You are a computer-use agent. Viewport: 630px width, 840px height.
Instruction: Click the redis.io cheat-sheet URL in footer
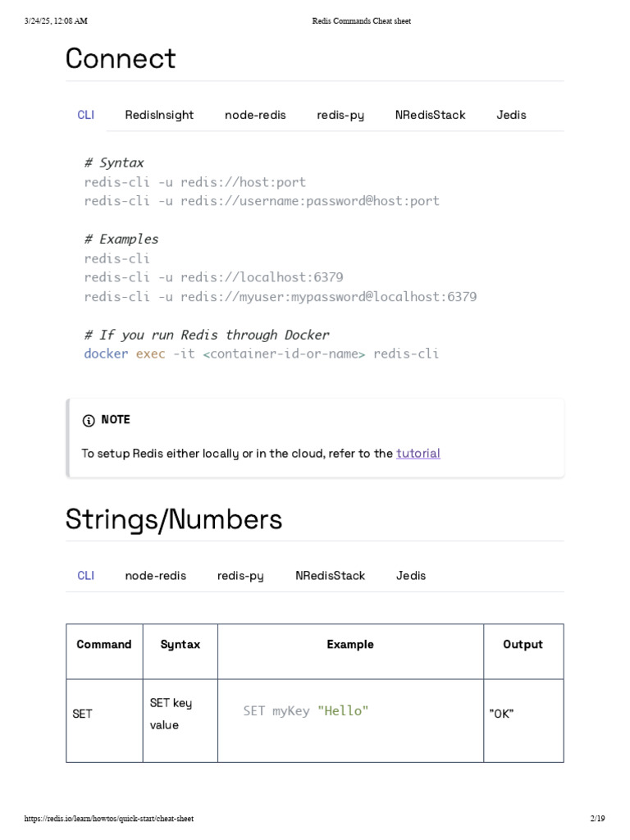[x=109, y=819]
